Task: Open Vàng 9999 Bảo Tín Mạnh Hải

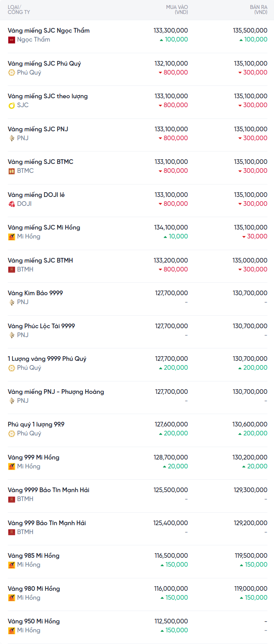Action: click(49, 490)
